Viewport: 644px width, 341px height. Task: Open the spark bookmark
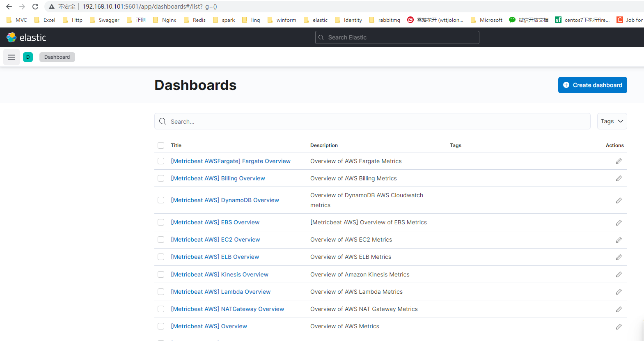[224, 20]
